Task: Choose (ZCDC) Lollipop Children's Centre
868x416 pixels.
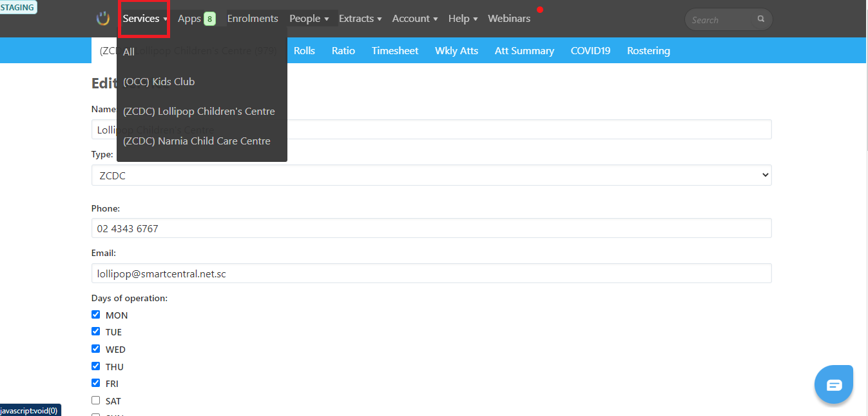Action: coord(202,112)
